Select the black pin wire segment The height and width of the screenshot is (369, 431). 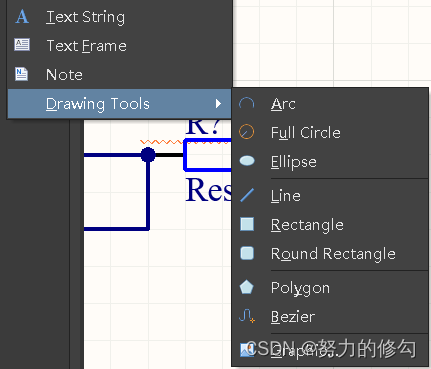(169, 155)
